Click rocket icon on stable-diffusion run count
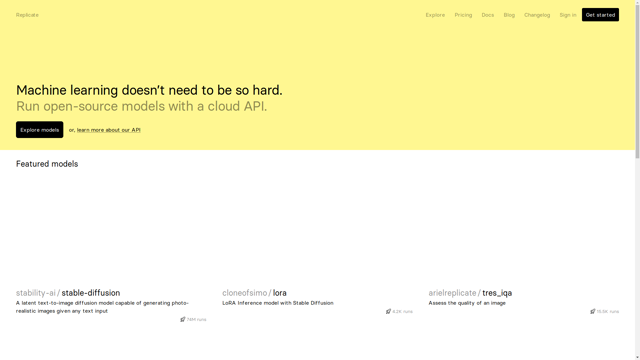The width and height of the screenshot is (640, 360). 183,319
